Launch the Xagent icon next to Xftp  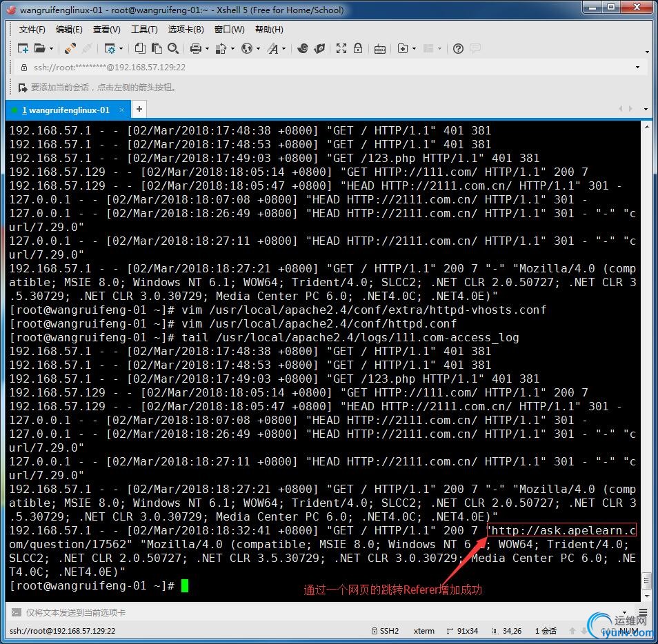click(x=319, y=48)
